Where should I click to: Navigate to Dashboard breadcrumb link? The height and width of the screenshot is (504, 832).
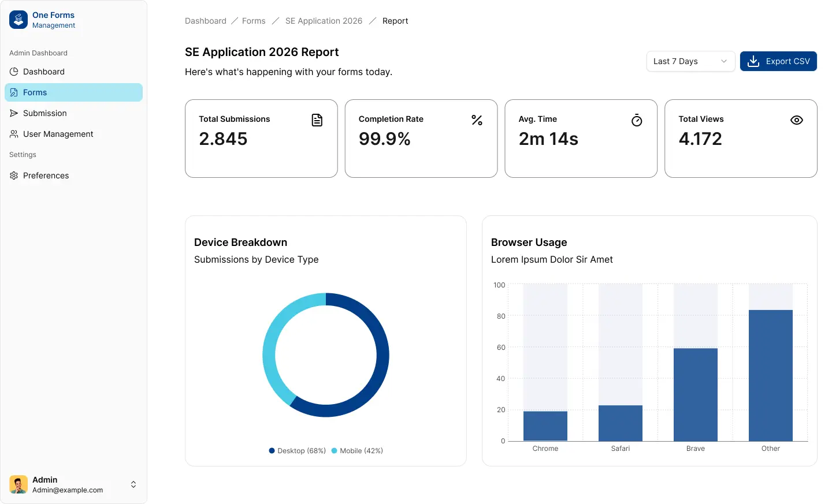coord(206,21)
